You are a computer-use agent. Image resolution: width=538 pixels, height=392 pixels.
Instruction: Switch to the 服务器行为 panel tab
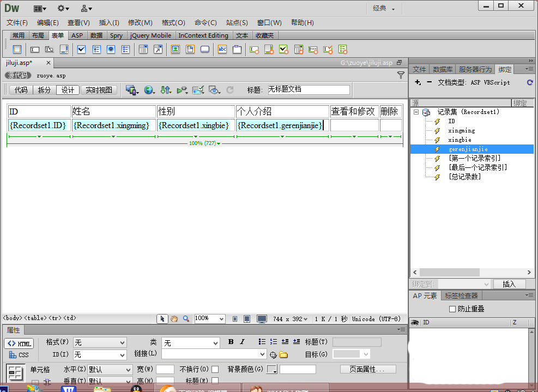(475, 69)
